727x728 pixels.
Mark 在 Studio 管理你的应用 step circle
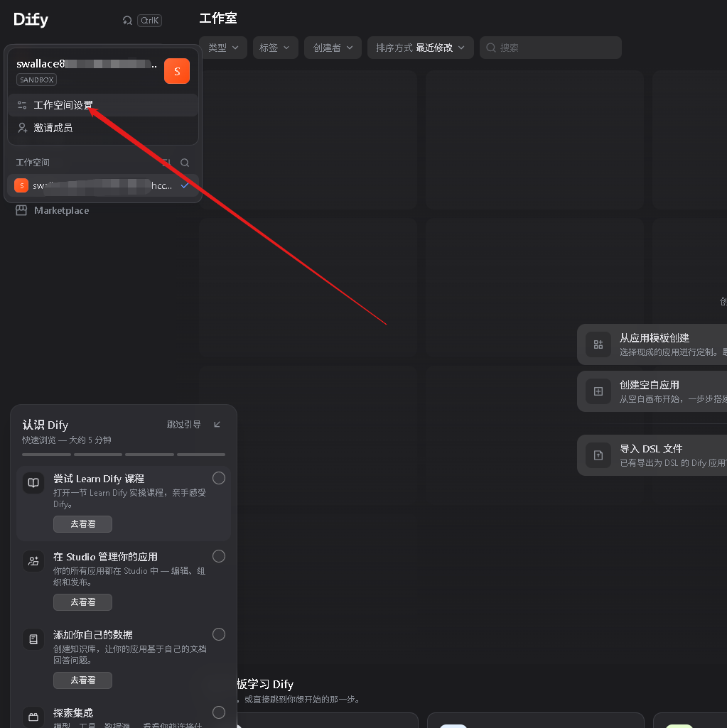(x=219, y=556)
